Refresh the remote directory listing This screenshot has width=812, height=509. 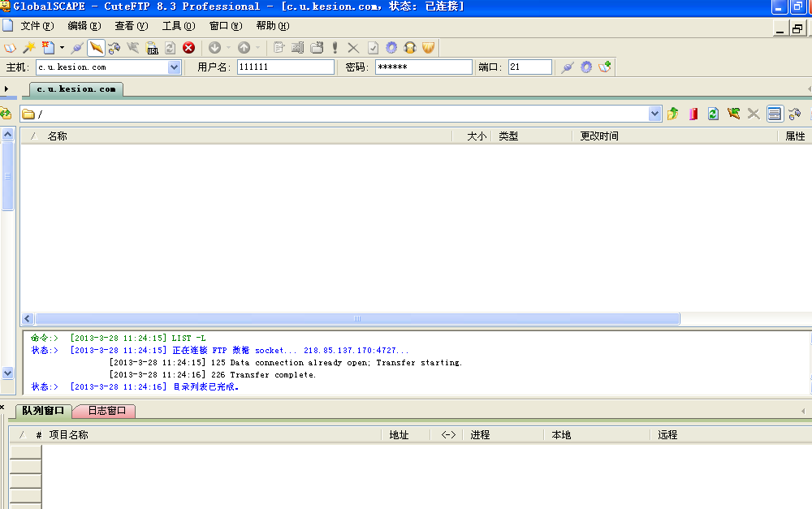713,114
